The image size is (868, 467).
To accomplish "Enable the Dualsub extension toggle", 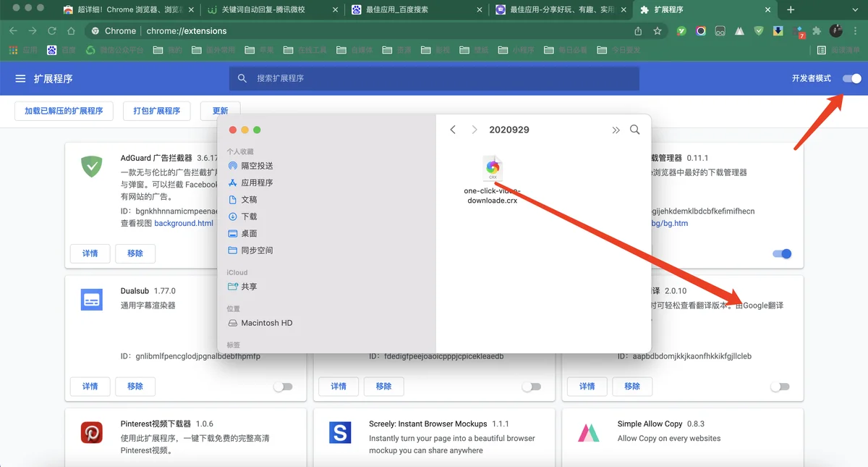I will pos(283,387).
